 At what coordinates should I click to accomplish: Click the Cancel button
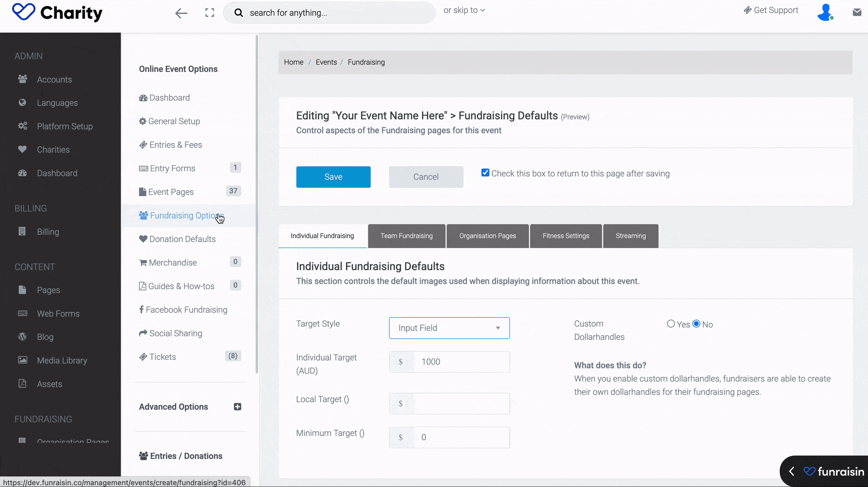[426, 177]
